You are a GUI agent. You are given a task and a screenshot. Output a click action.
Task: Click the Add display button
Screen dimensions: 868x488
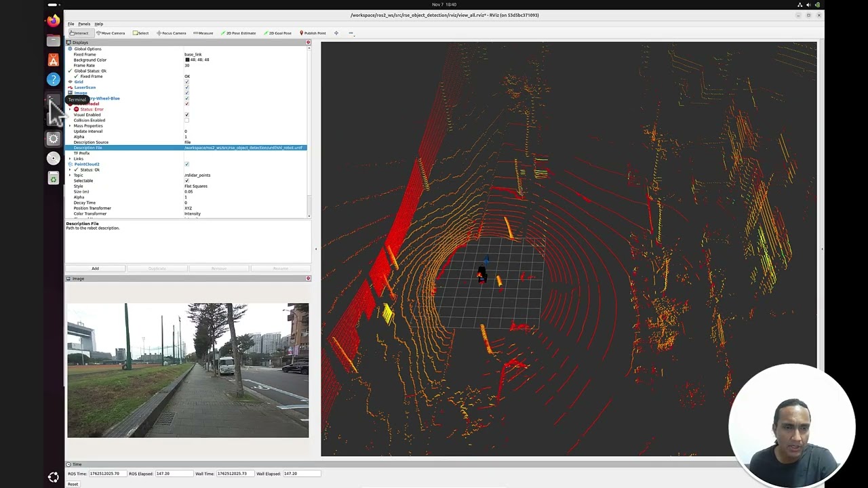coord(95,268)
